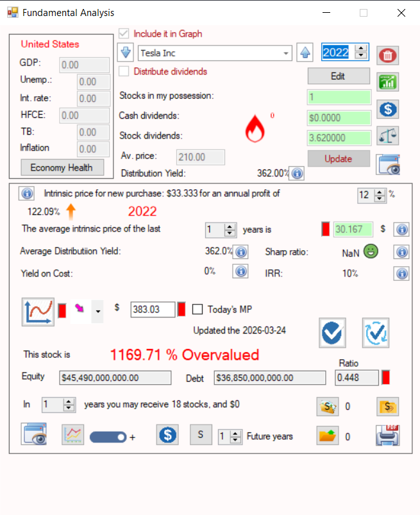Click the small multi-line chart icon

[x=72, y=435]
